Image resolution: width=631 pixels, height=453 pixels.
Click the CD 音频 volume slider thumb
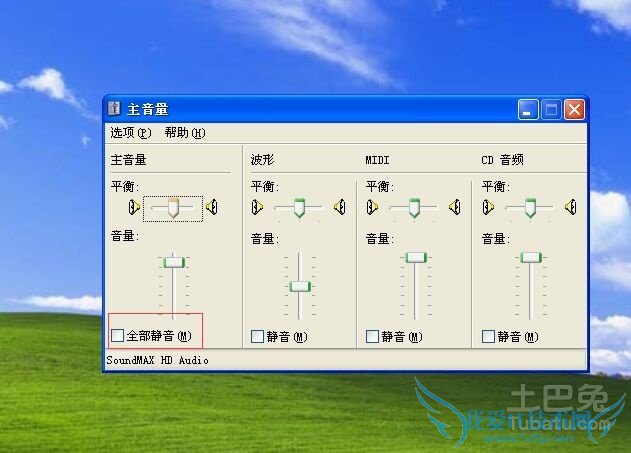[531, 257]
